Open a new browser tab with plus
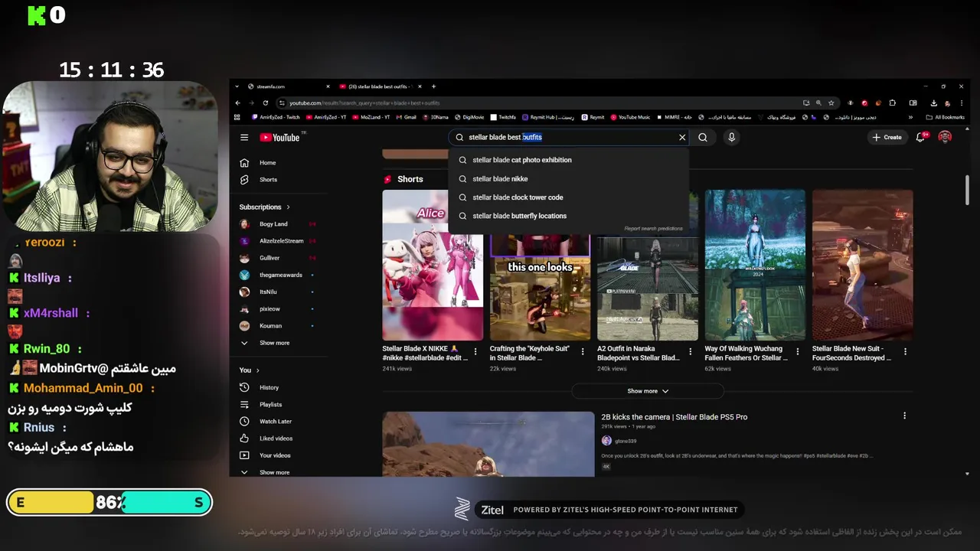Image resolution: width=980 pixels, height=551 pixels. 433,86
